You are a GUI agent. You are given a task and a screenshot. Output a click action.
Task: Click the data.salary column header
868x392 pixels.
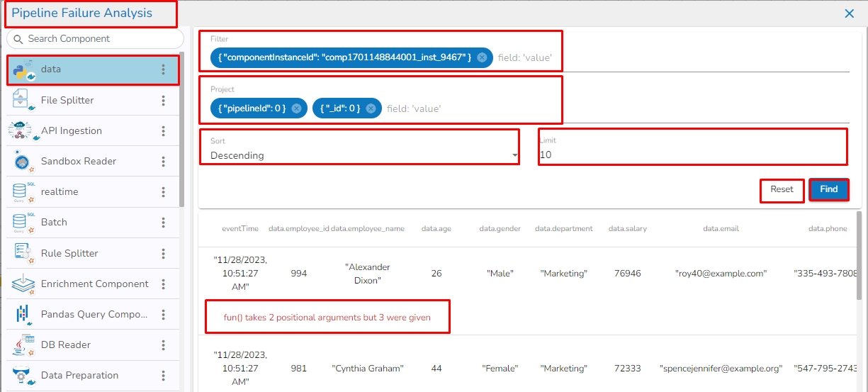point(628,229)
